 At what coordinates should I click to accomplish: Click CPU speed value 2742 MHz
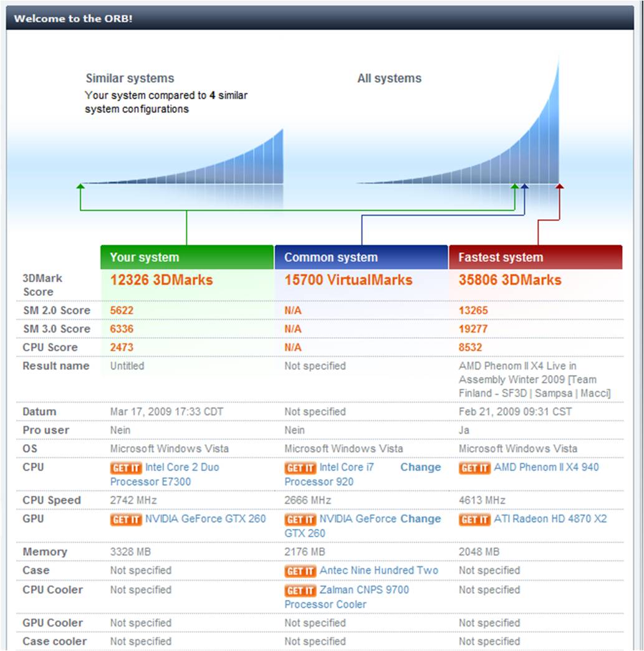(133, 500)
